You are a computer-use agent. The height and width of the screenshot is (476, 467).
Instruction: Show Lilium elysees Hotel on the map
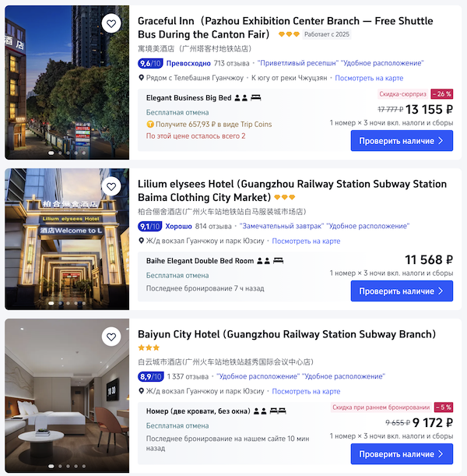coord(306,241)
